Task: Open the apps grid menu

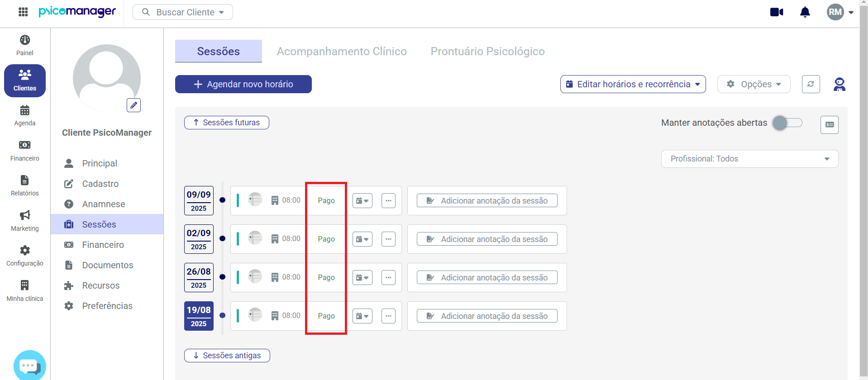Action: pos(23,12)
